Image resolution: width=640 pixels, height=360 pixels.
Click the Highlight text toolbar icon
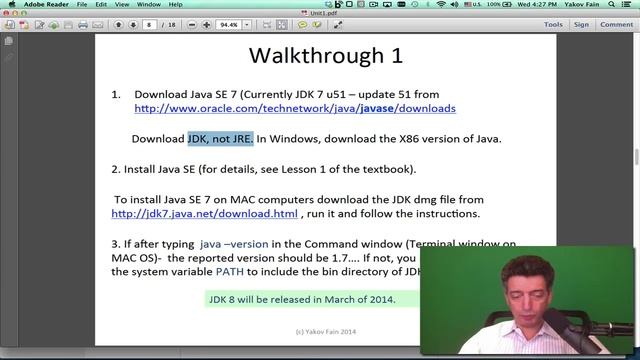317,25
